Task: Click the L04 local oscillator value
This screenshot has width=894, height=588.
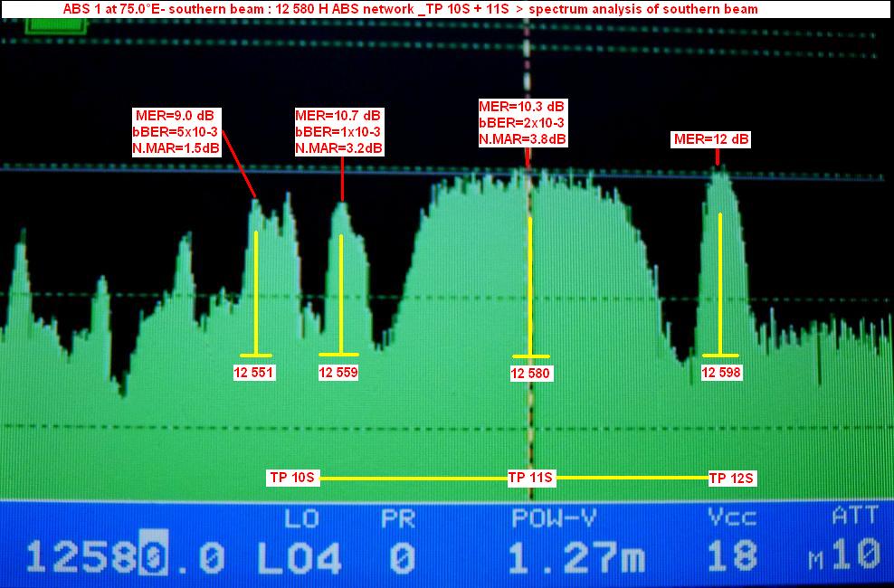Action: [x=300, y=557]
